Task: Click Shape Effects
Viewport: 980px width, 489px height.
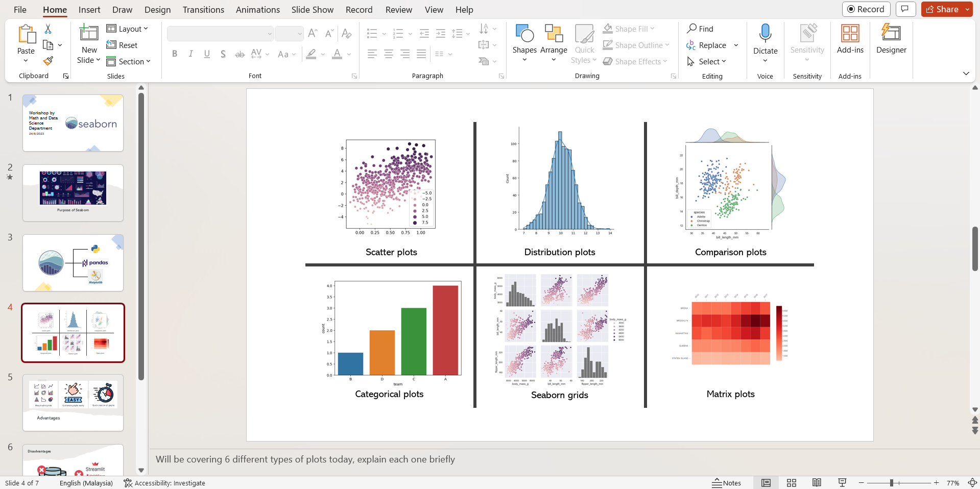Action: pyautogui.click(x=635, y=62)
